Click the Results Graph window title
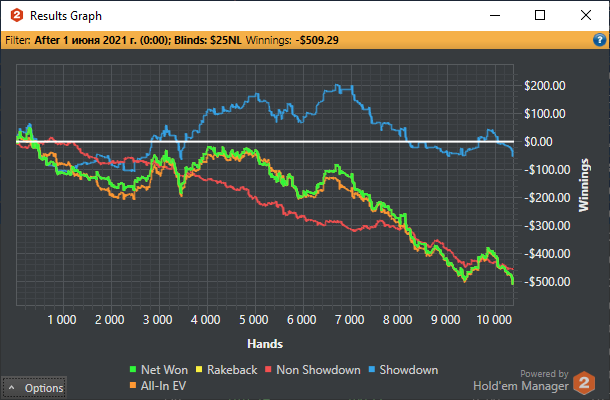 point(66,16)
